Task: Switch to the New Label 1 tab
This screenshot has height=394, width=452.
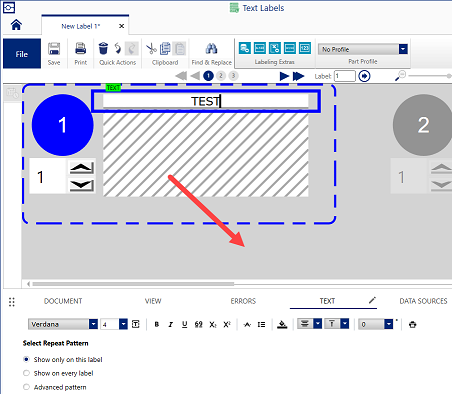Action: (80, 26)
